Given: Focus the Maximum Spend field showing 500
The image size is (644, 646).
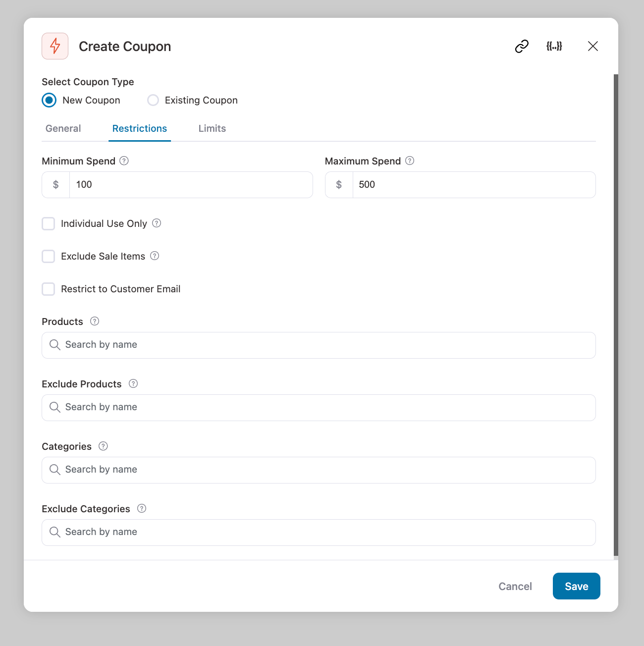Looking at the screenshot, I should 474,185.
